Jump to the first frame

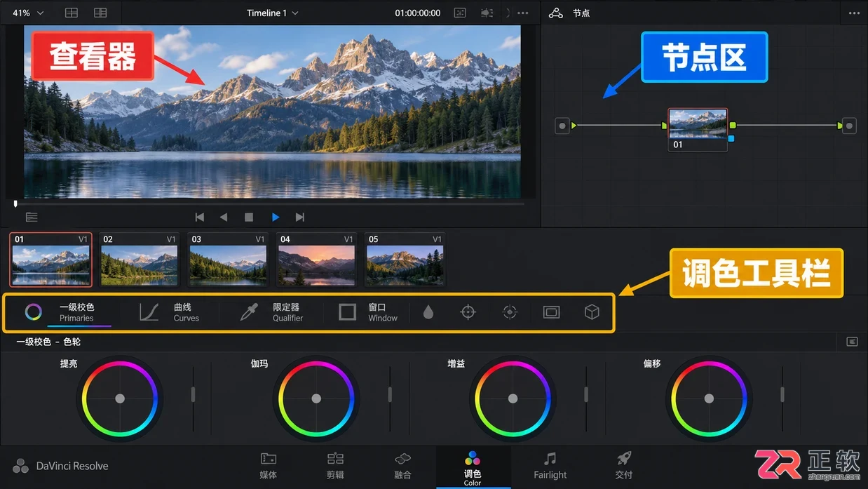click(x=200, y=217)
